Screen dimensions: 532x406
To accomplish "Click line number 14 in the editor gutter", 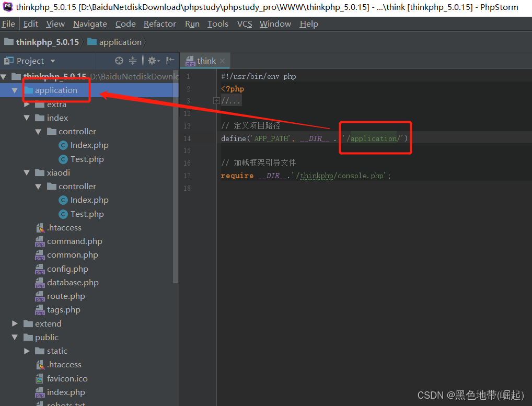I will (x=188, y=138).
